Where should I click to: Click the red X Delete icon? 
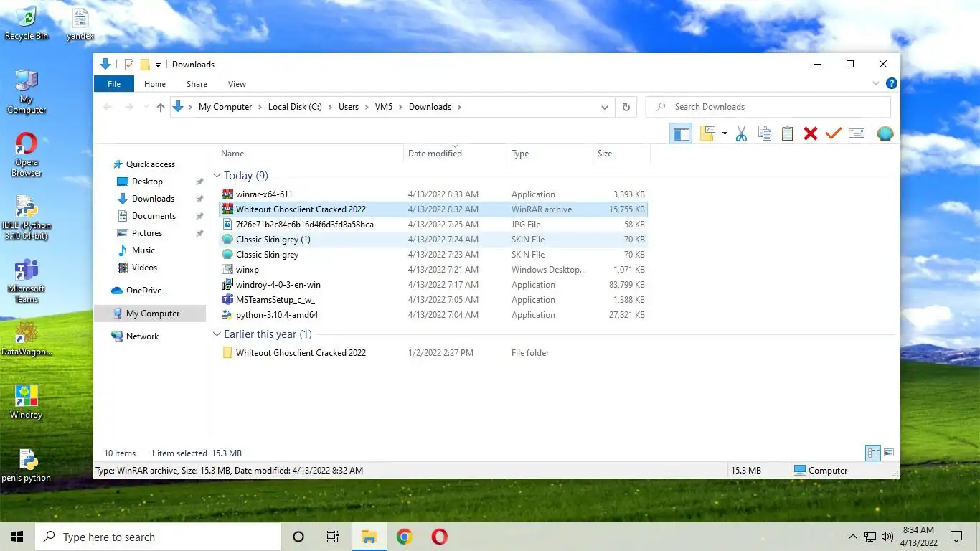(x=811, y=133)
